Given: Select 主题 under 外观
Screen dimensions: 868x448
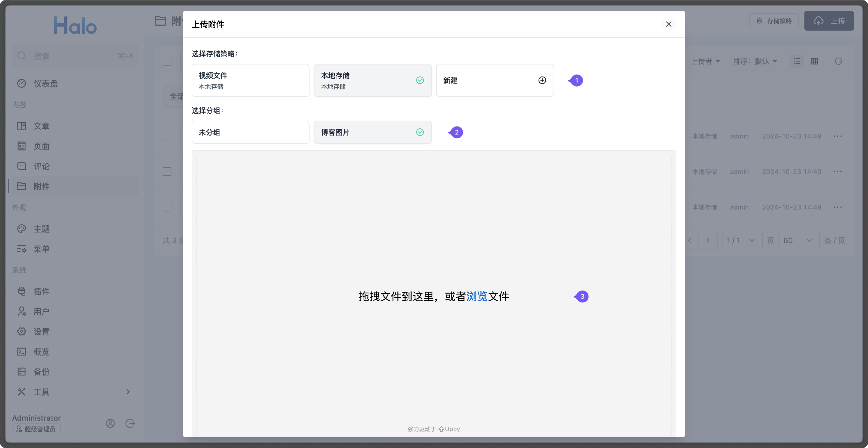Looking at the screenshot, I should tap(42, 229).
